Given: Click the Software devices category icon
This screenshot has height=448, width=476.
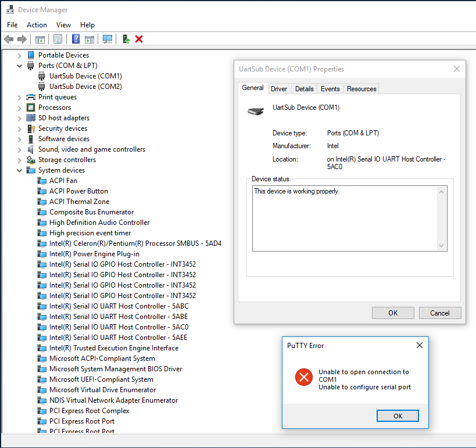Looking at the screenshot, I should (x=31, y=139).
